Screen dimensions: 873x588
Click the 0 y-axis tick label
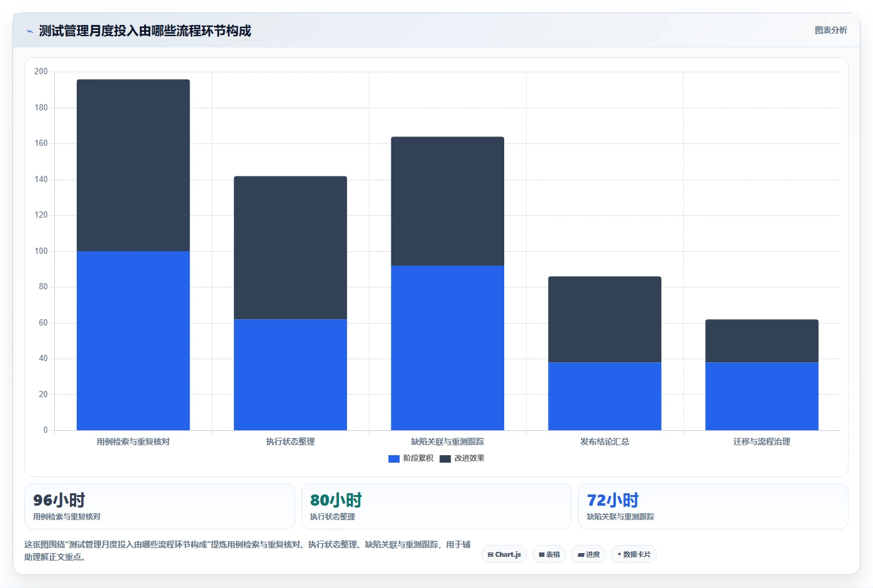coord(46,430)
